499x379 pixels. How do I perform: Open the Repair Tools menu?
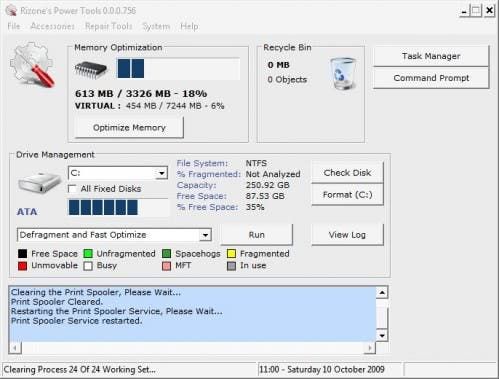[109, 26]
